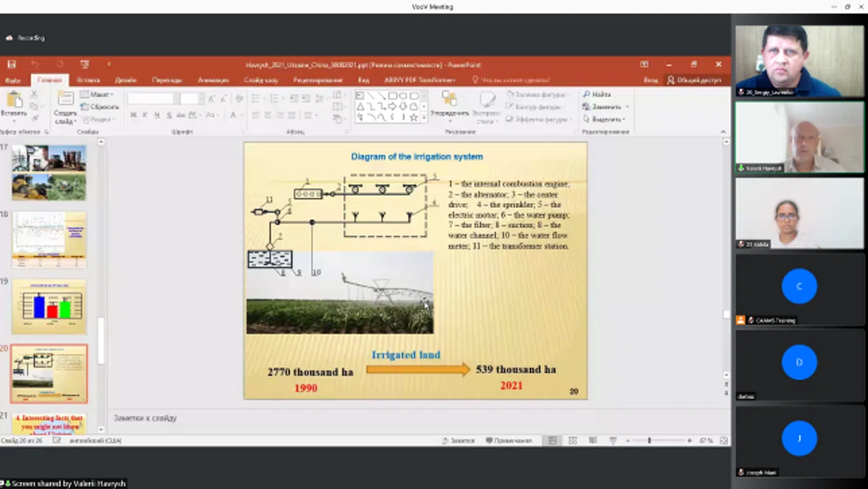
Task: Toggle Bold (Ж) formatting
Action: point(133,115)
